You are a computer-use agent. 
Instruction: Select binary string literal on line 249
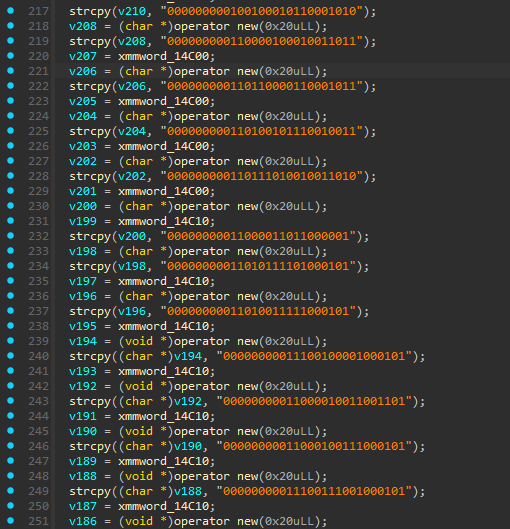[x=314, y=491]
